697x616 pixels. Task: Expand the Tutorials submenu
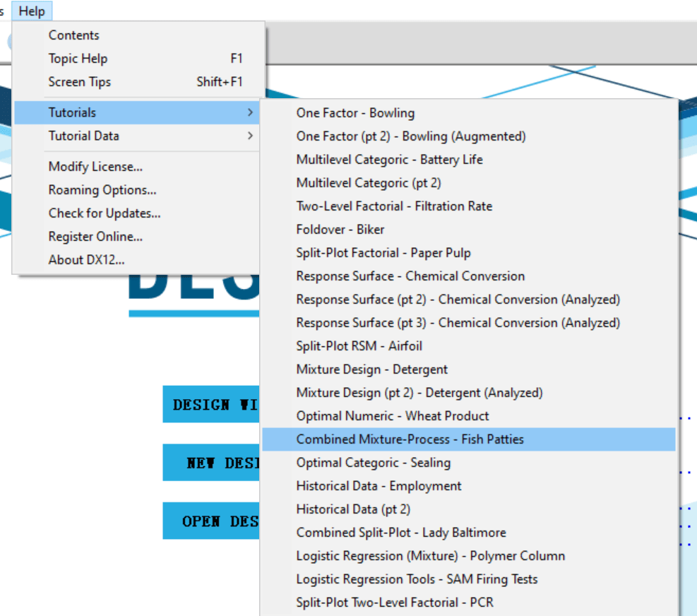coord(137,112)
